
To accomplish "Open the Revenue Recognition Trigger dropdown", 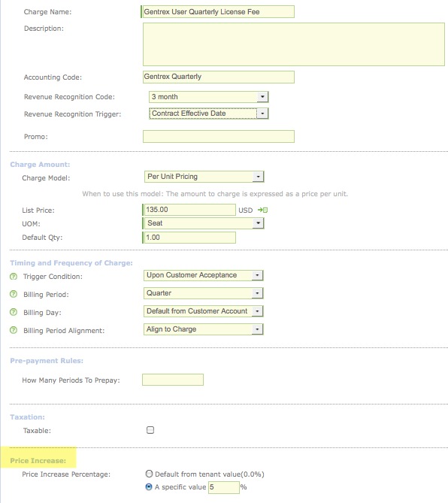I will 209,114.
